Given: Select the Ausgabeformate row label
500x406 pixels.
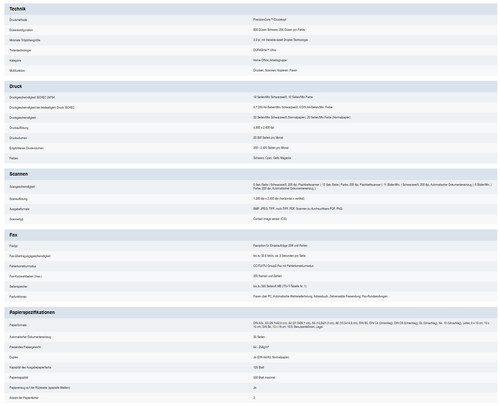Looking at the screenshot, I should click(x=19, y=209).
